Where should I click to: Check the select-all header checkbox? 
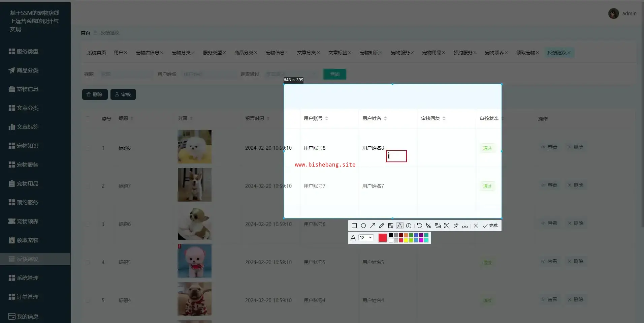tap(88, 118)
